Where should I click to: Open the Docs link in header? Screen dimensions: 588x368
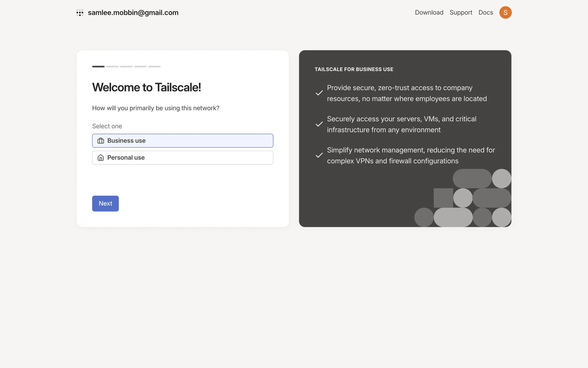486,13
